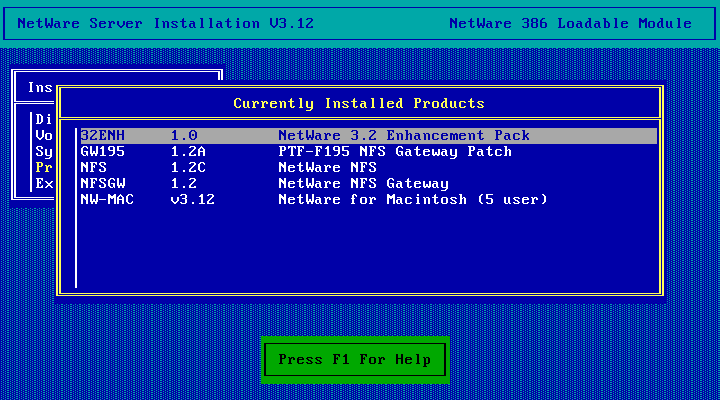This screenshot has width=720, height=400.
Task: Choose the 'Di' option in background menu
Action: pyautogui.click(x=44, y=119)
